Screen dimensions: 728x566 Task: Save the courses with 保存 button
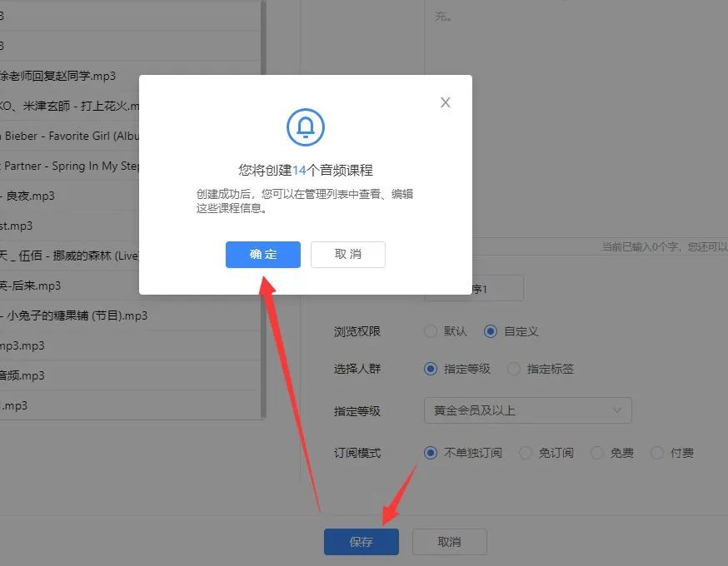pos(361,541)
